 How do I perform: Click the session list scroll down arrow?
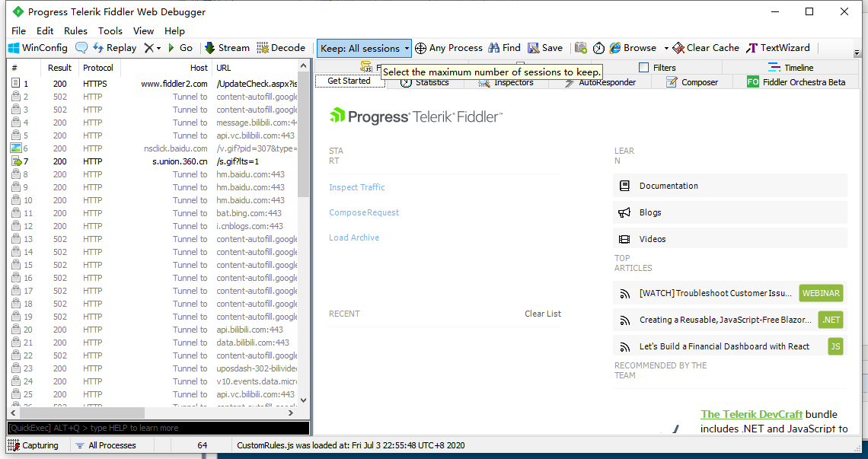pos(303,400)
